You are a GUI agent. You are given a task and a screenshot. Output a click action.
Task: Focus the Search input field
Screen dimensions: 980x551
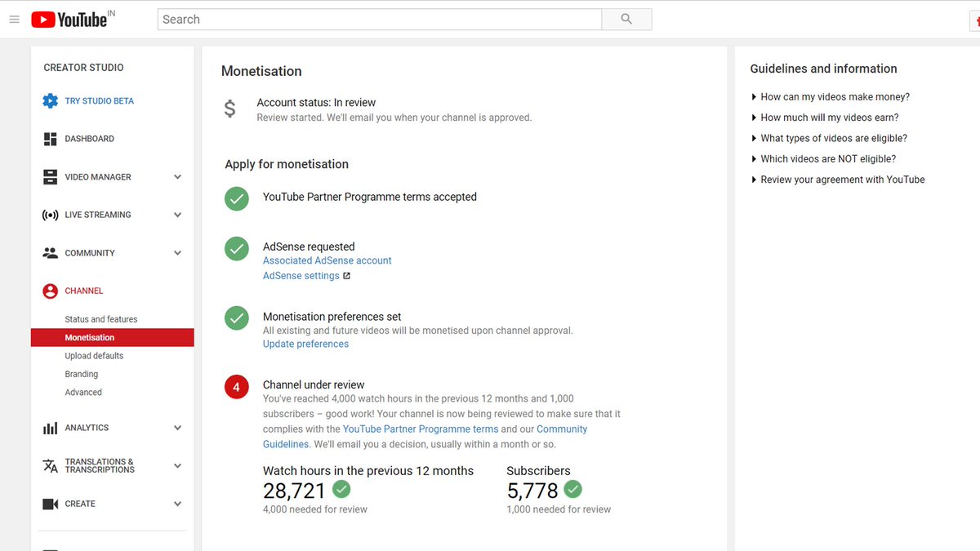point(380,20)
